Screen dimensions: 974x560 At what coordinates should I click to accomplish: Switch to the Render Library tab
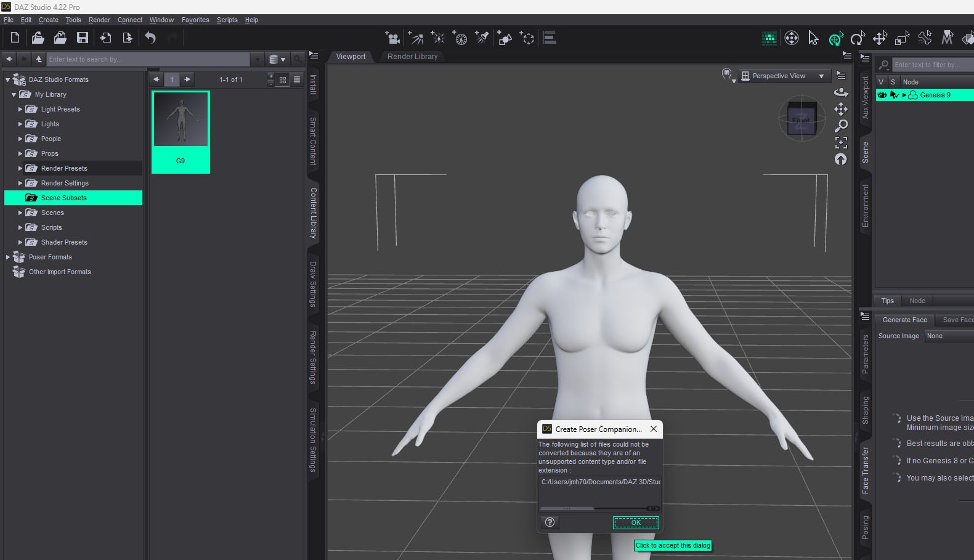click(412, 57)
